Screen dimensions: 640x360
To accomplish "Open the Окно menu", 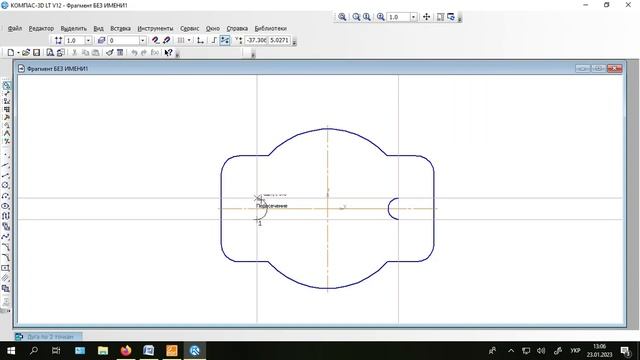I will (213, 29).
